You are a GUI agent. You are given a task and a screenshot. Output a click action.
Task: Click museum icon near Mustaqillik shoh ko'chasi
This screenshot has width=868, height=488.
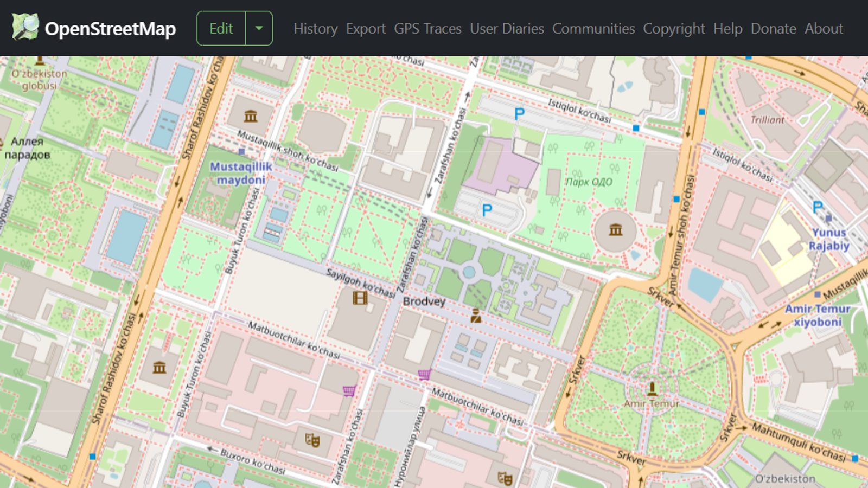pos(251,115)
